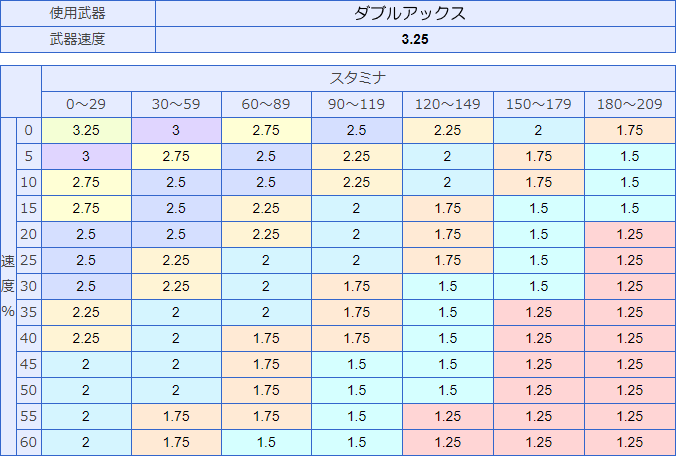The image size is (676, 456).
Task: Click the 使用武器 label cell
Action: coord(78,13)
